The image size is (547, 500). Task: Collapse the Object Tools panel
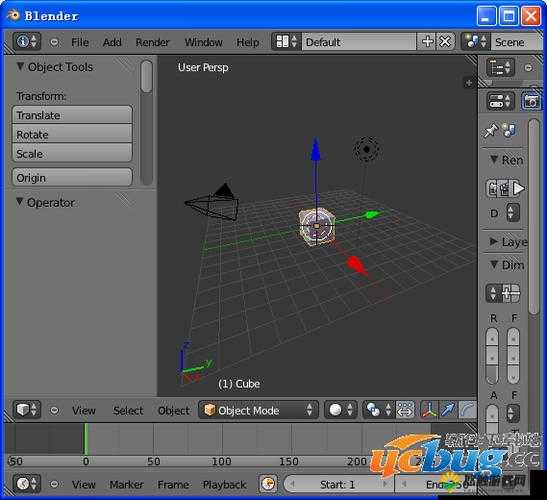pyautogui.click(x=20, y=66)
